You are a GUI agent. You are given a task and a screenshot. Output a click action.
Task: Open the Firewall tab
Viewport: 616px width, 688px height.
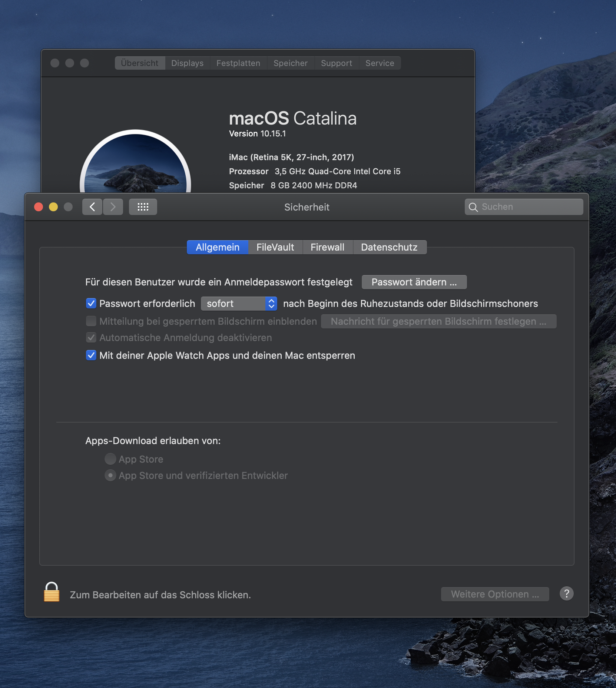[x=327, y=247]
